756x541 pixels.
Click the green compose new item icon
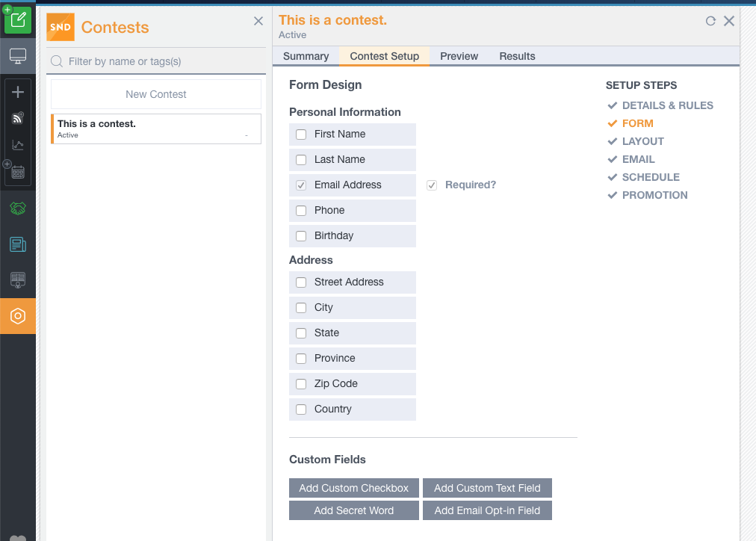18,20
